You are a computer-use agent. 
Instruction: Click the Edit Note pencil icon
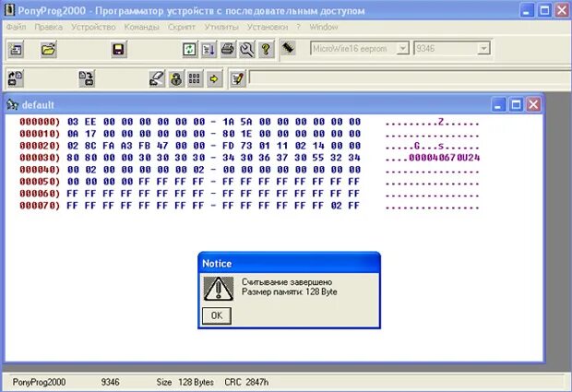point(238,78)
